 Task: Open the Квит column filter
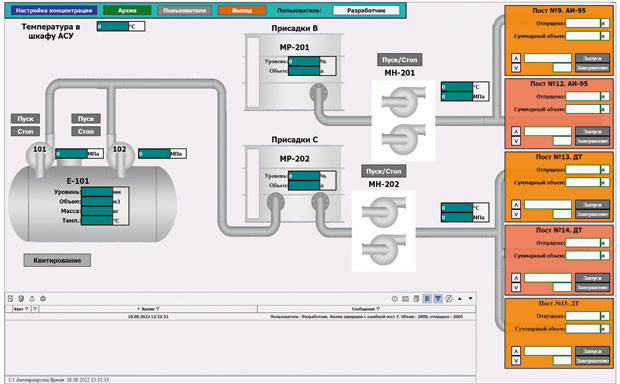point(26,309)
